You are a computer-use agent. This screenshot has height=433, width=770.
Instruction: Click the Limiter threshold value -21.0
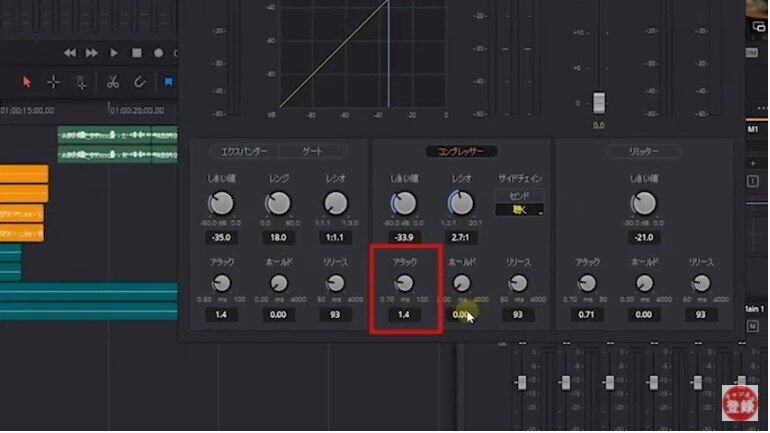click(x=643, y=237)
